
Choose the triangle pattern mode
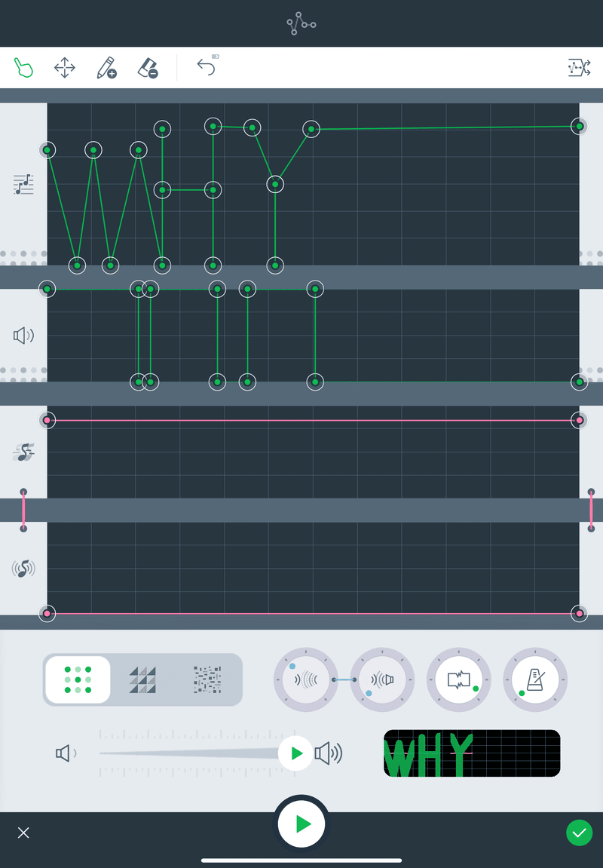tap(142, 679)
